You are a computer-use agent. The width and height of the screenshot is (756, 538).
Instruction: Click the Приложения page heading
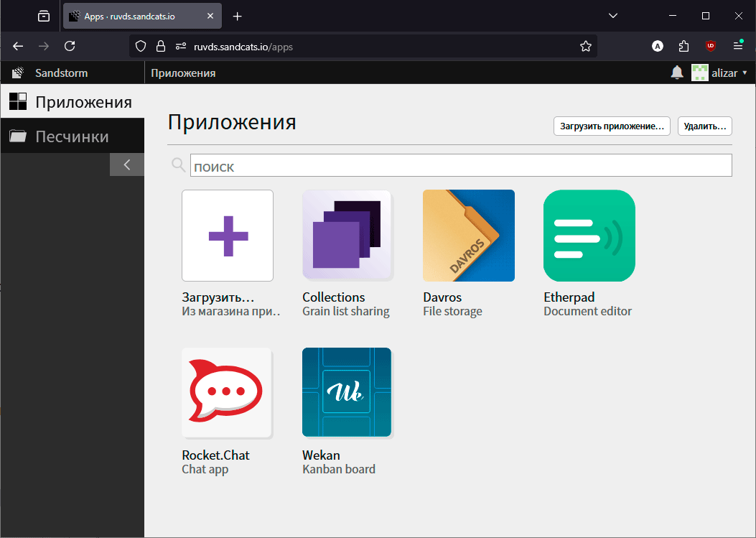[232, 121]
